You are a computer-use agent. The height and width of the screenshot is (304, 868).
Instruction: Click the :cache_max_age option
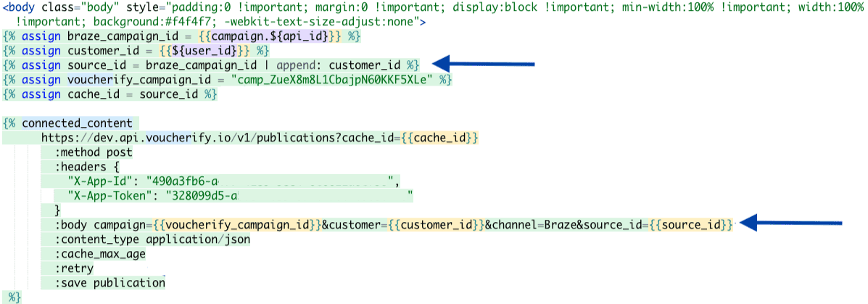pos(99,253)
